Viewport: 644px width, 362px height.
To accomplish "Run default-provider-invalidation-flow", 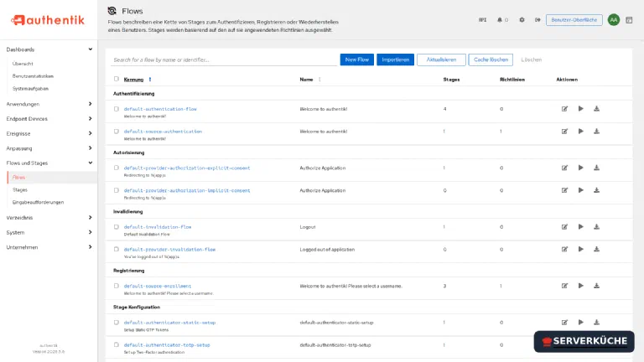I will click(581, 249).
